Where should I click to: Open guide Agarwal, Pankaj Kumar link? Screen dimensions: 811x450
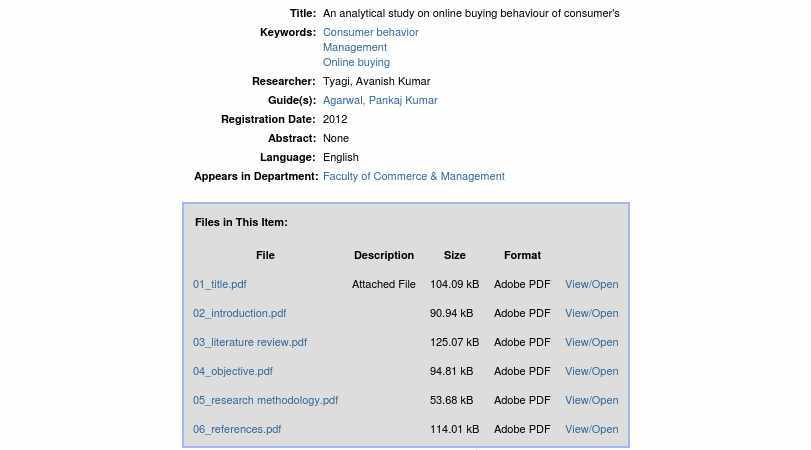pos(380,100)
